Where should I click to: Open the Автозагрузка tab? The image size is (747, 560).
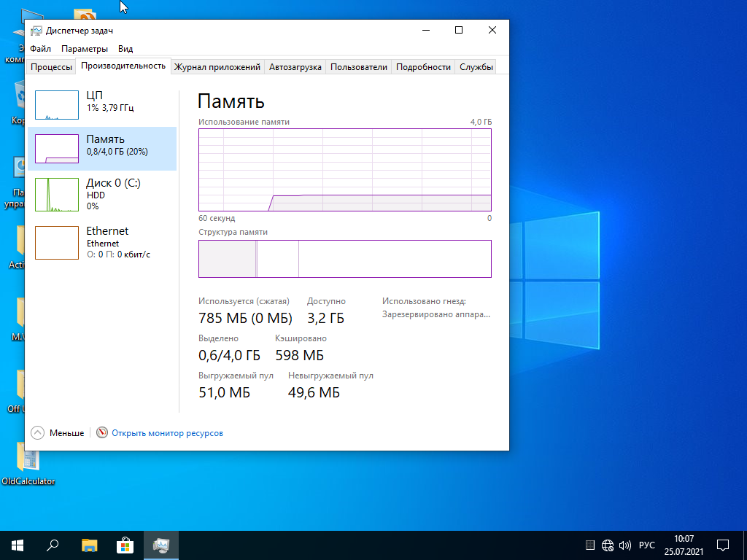[x=295, y=67]
